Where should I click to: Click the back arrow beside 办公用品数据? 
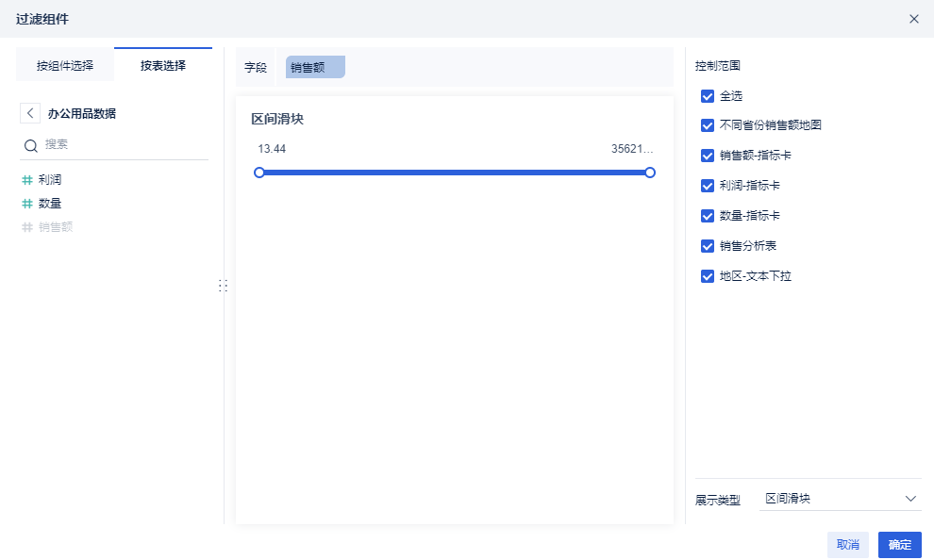[x=31, y=113]
